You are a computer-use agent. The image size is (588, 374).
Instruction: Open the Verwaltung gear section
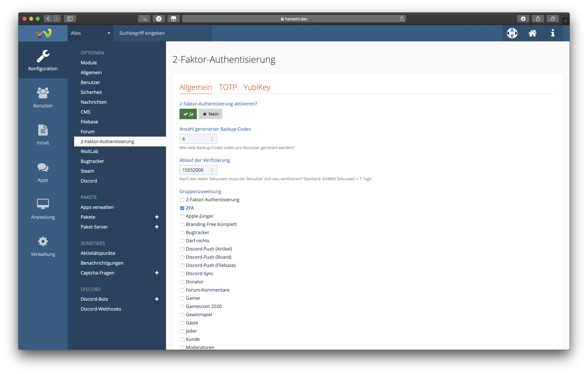click(43, 246)
